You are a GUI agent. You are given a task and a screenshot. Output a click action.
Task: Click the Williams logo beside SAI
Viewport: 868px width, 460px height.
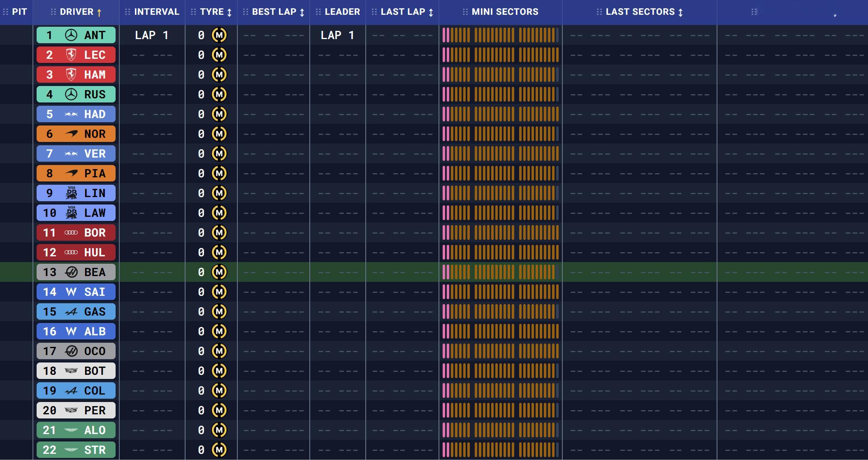[71, 292]
